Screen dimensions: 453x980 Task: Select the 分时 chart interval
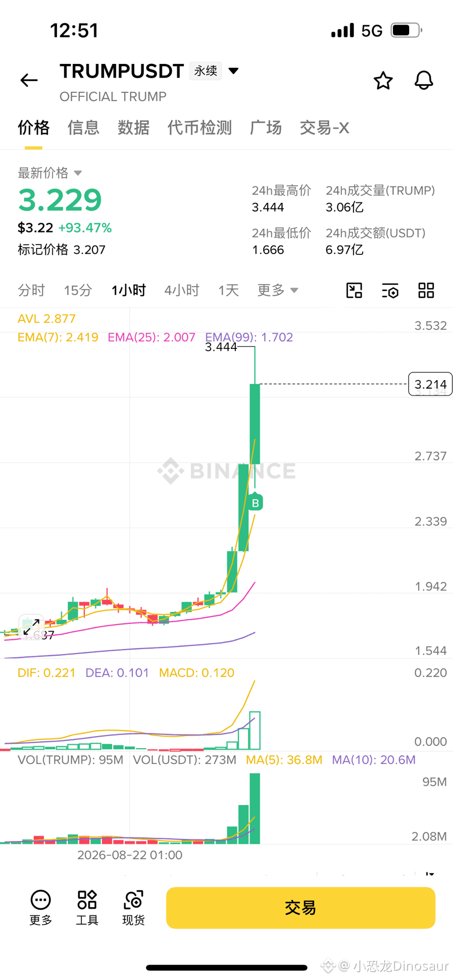[31, 290]
